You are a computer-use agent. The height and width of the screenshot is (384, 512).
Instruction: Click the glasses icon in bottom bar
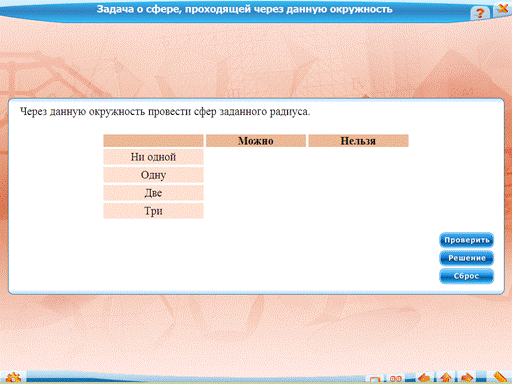pos(396,379)
